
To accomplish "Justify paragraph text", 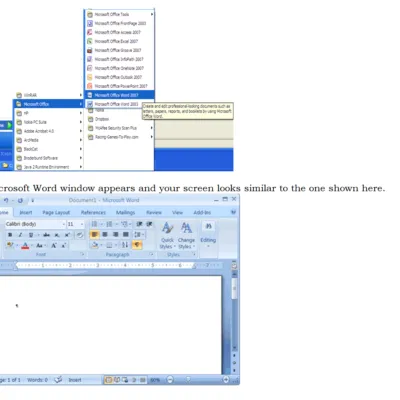I will [126, 235].
